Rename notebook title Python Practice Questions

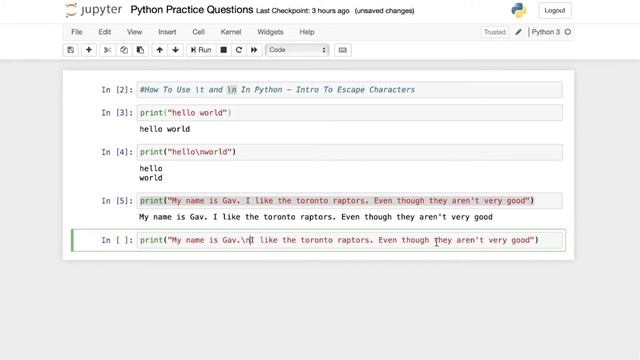coord(192,10)
